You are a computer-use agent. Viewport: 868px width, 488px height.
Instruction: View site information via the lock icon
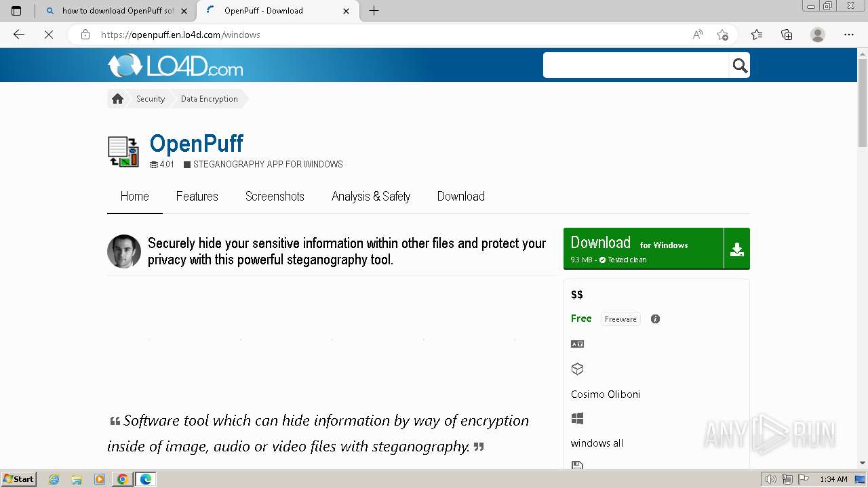pos(85,35)
